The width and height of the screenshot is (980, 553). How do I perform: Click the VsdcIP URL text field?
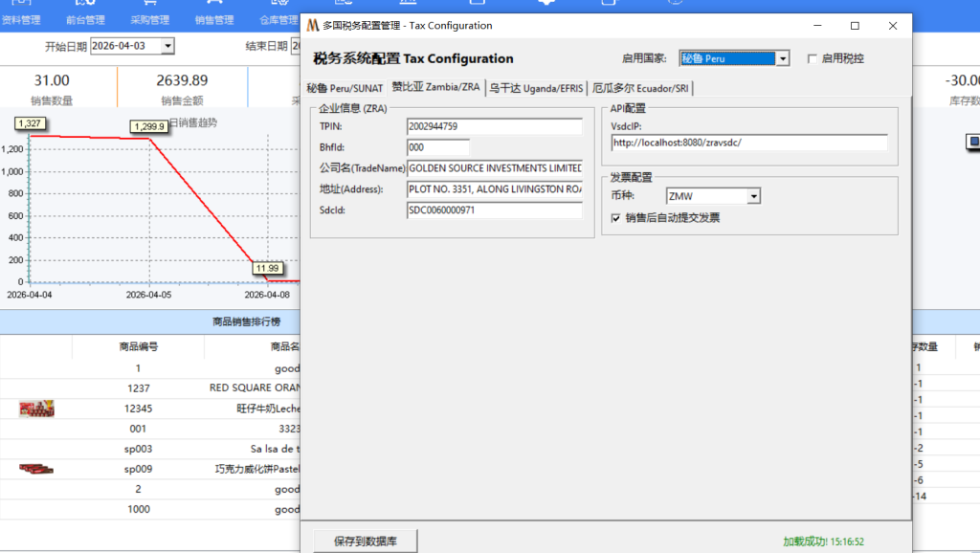(x=748, y=143)
